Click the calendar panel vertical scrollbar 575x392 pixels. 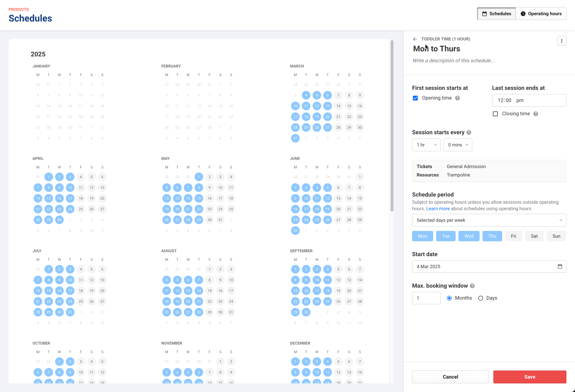pos(392,126)
